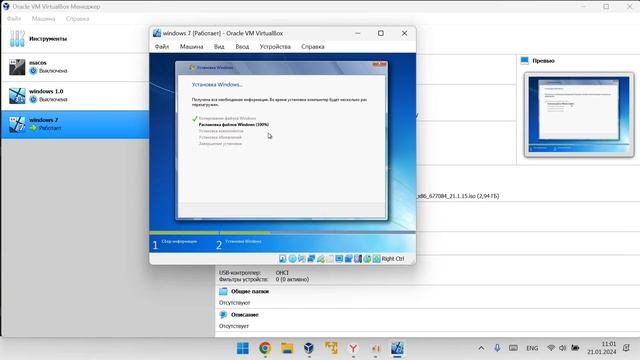Image resolution: width=640 pixels, height=360 pixels.
Task: Click the Общие папки folder icon
Action: coord(223,291)
